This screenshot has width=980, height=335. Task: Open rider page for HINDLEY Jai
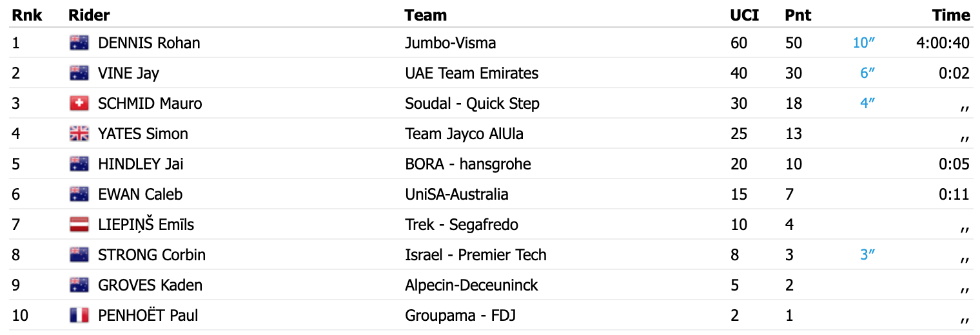tap(141, 164)
